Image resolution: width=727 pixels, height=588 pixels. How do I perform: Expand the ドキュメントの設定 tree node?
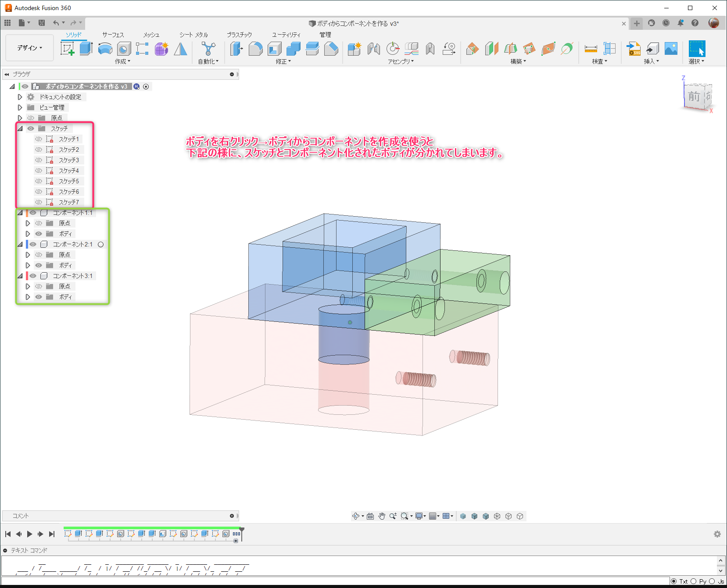click(20, 96)
